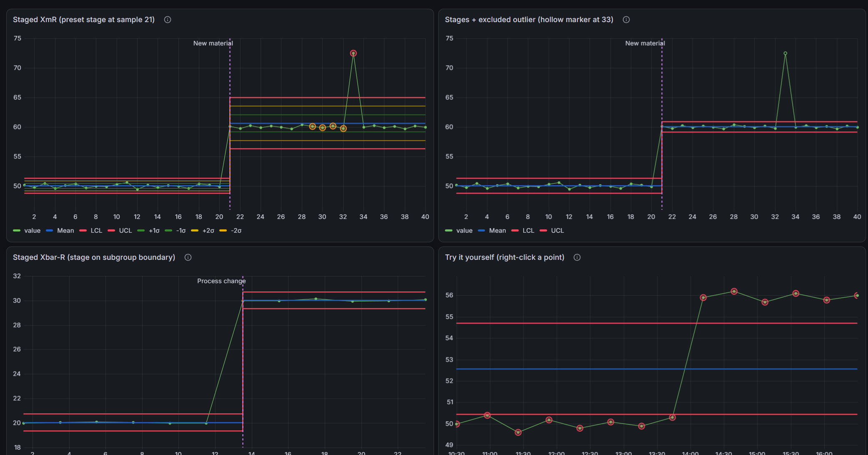Toggle the value series in Staged XmR legend
This screenshot has width=868, height=455.
click(x=32, y=231)
